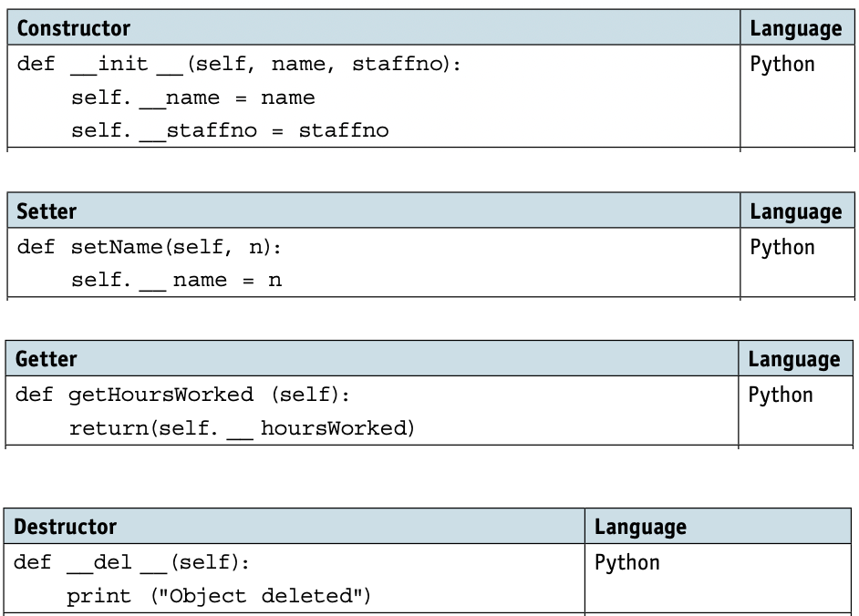Viewport: 859px width, 616px height.
Task: Click Python cell in Constructor table
Action: point(782,66)
